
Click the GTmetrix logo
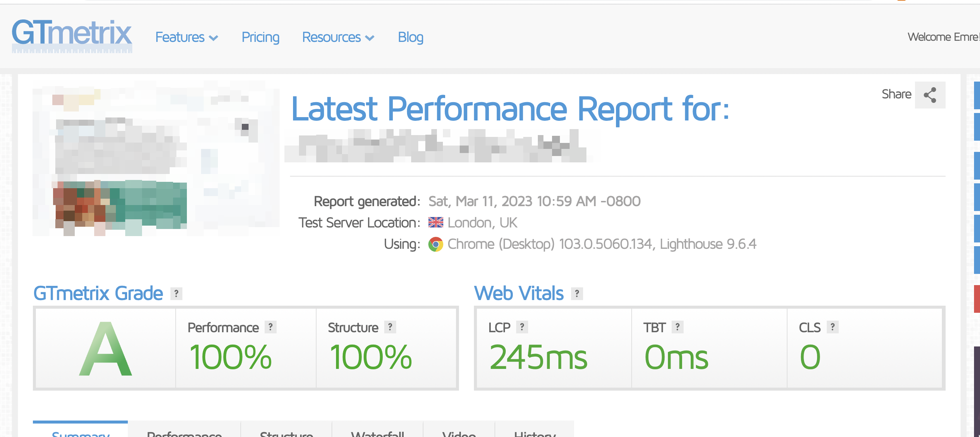[x=72, y=36]
